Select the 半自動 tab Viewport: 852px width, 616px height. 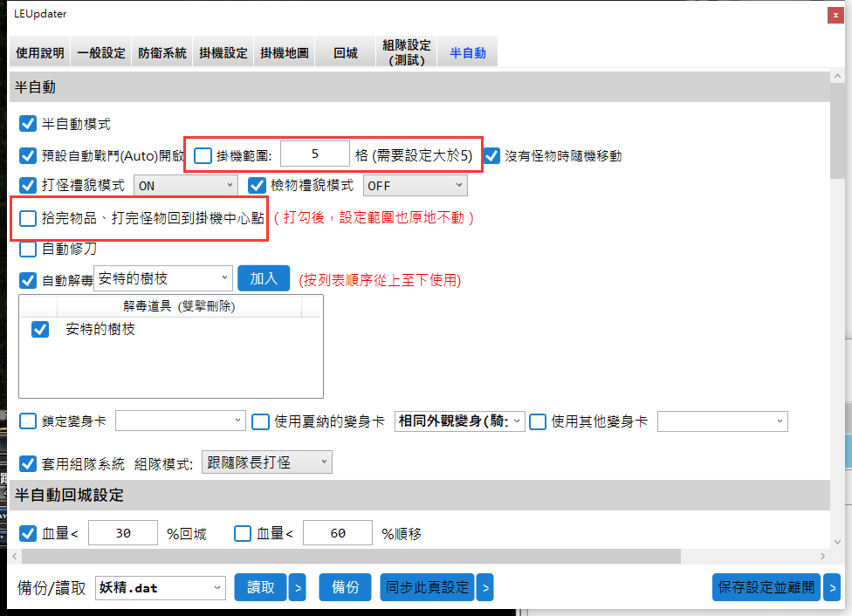[468, 52]
